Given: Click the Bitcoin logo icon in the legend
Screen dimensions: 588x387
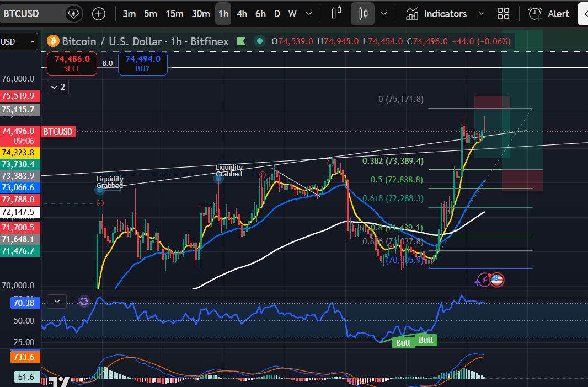Looking at the screenshot, I should click(x=53, y=41).
